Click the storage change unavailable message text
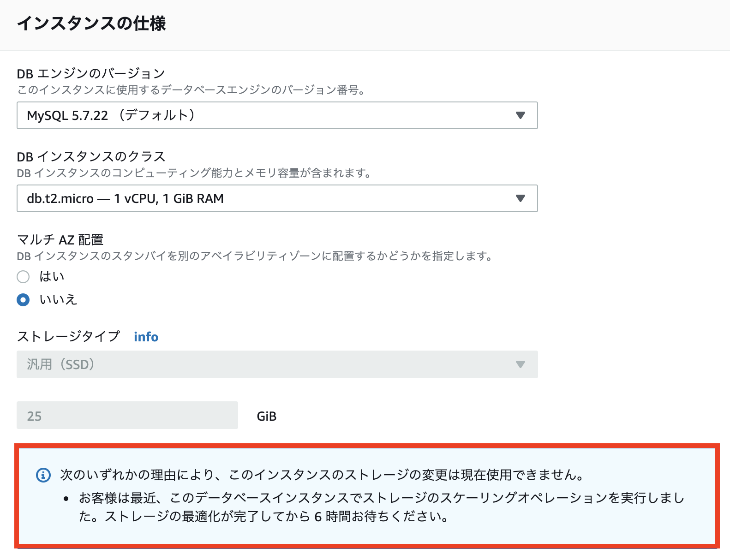The image size is (730, 560). pos(323,475)
